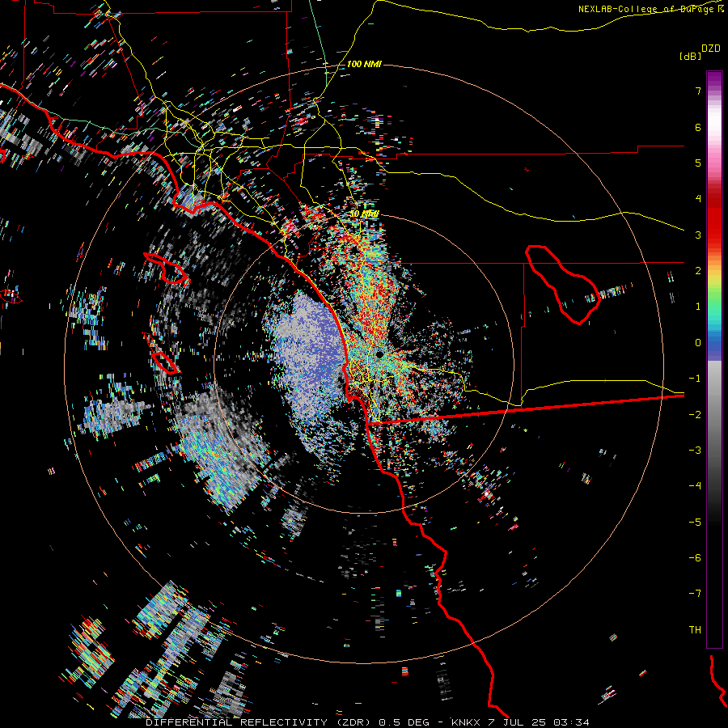728x728 pixels.
Task: Click the legend value 2
Action: click(x=698, y=271)
